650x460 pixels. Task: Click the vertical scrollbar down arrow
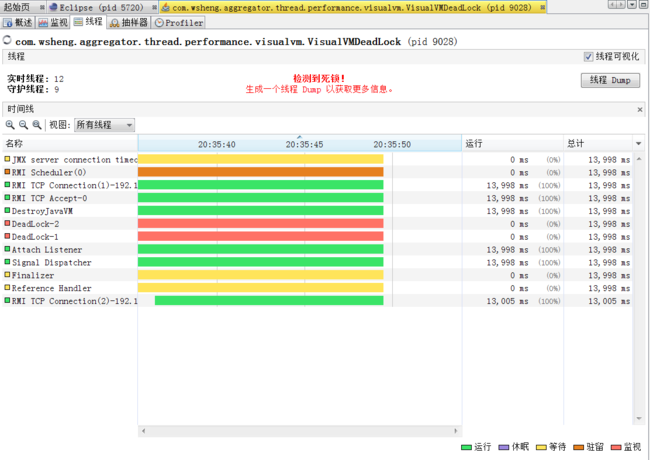pos(639,419)
